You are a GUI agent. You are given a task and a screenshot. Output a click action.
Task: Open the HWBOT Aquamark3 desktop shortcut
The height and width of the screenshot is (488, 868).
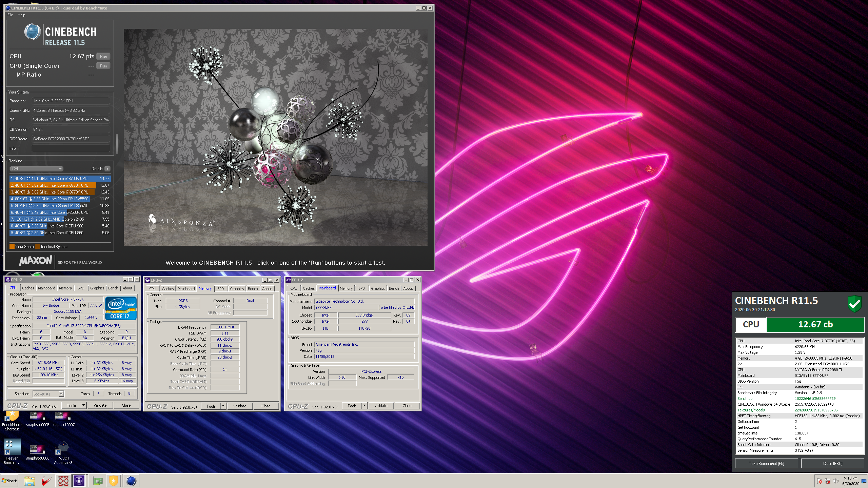pos(63,452)
